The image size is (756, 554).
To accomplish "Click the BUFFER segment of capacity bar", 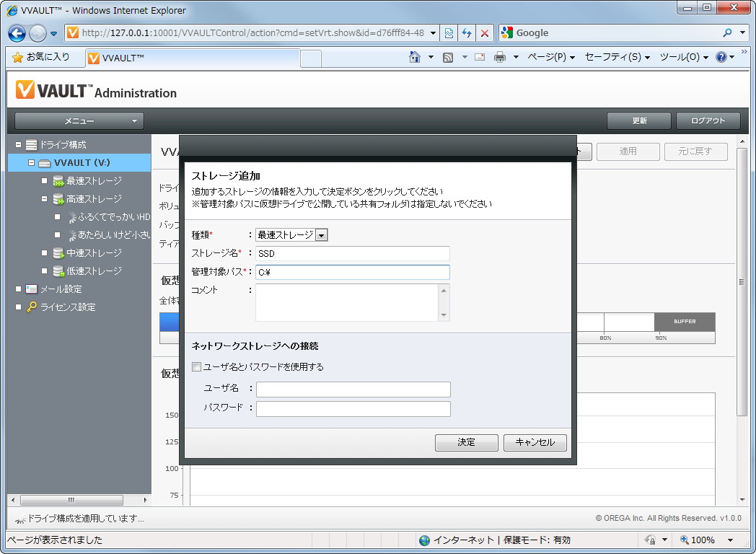I will tap(685, 322).
